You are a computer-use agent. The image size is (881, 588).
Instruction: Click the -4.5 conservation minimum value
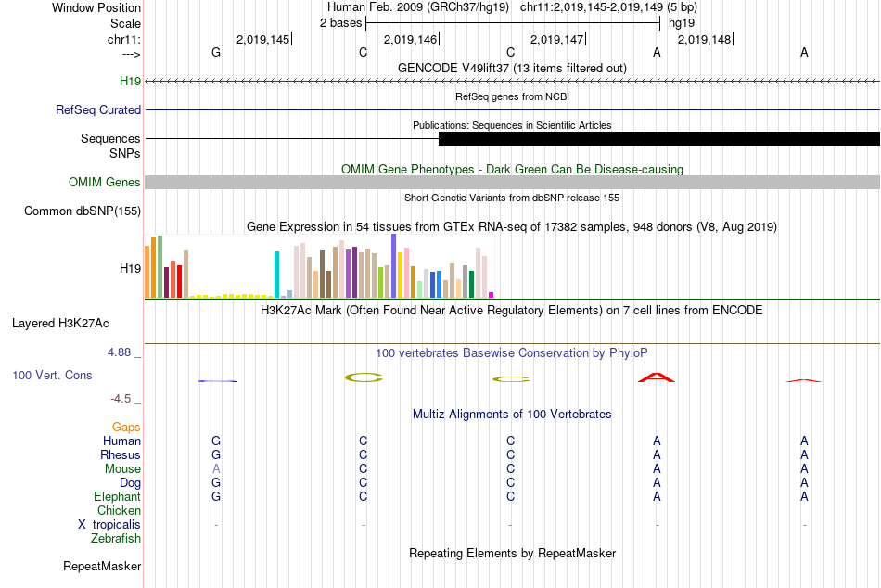click(x=121, y=399)
